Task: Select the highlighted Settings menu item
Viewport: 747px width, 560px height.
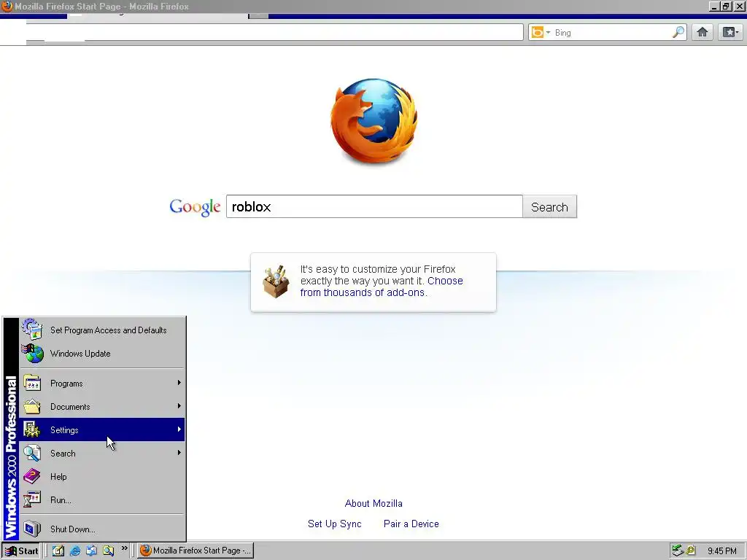Action: [x=102, y=430]
